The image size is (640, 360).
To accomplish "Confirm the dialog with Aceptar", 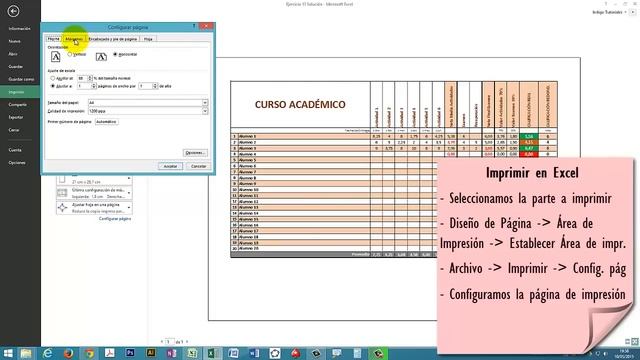I will [170, 166].
